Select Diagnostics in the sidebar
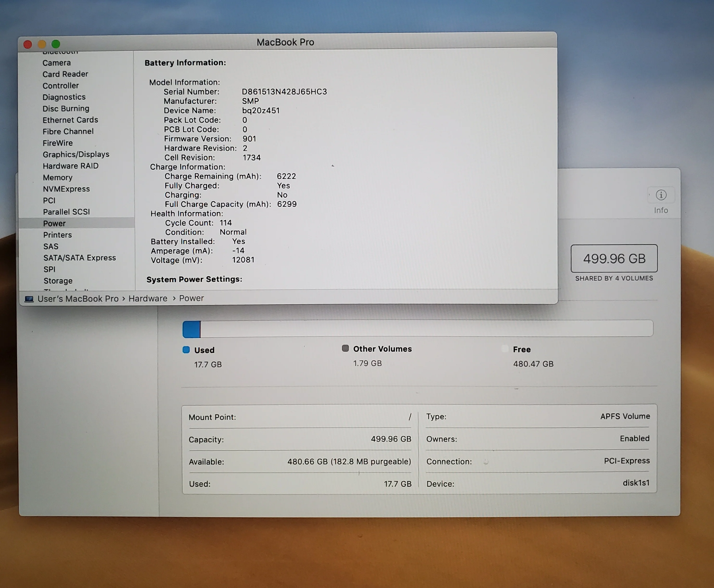Image resolution: width=714 pixels, height=588 pixels. (x=64, y=97)
